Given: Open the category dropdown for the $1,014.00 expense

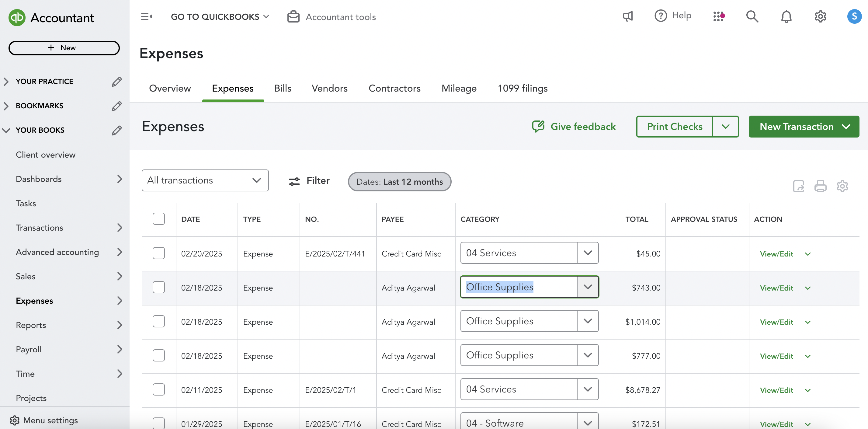Looking at the screenshot, I should coord(587,321).
